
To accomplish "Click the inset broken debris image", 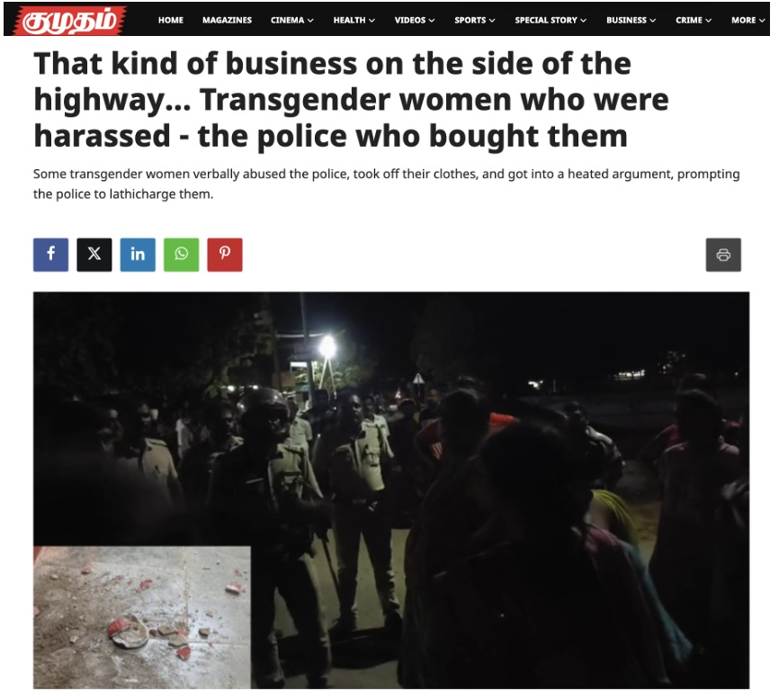I will (142, 617).
